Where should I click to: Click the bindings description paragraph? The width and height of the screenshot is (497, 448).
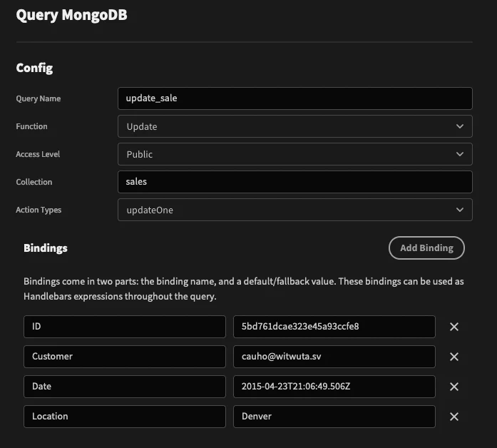click(243, 289)
